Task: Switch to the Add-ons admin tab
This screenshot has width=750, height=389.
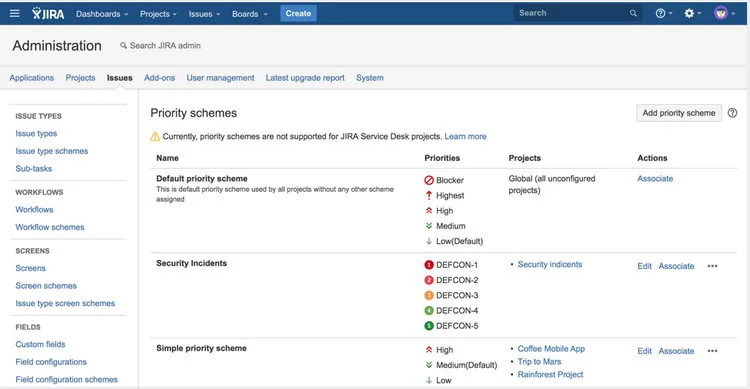Action: (159, 78)
